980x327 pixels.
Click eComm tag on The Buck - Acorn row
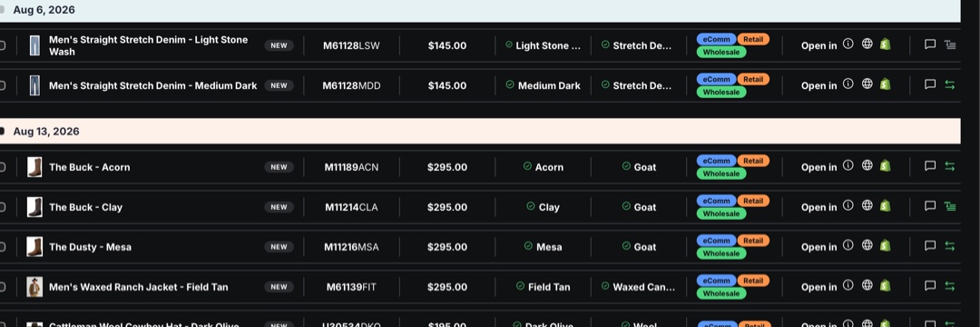click(716, 161)
